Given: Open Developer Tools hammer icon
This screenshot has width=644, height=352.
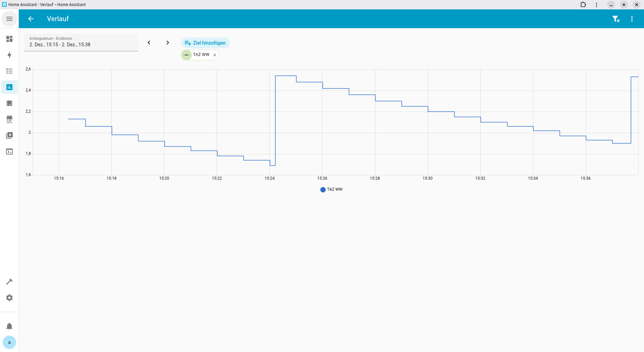Looking at the screenshot, I should (x=9, y=282).
